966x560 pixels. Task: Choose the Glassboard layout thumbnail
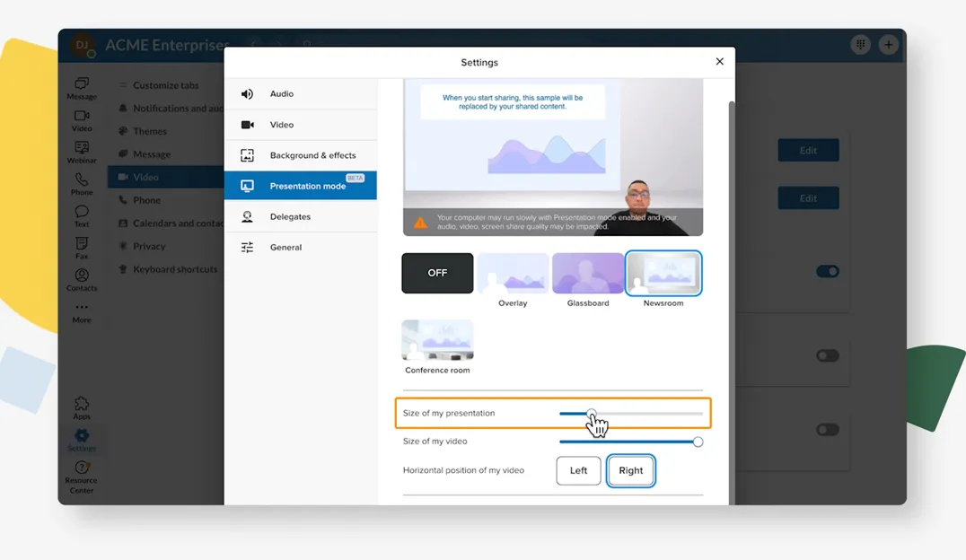point(588,274)
